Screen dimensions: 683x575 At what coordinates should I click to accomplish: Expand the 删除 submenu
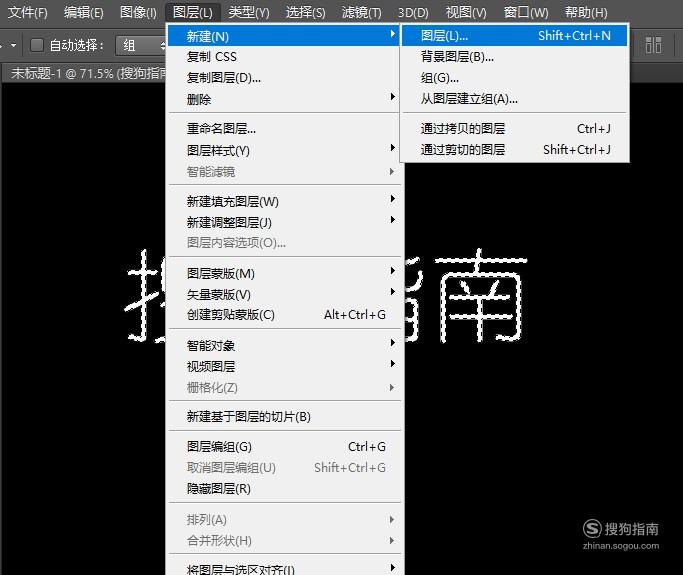click(x=283, y=99)
